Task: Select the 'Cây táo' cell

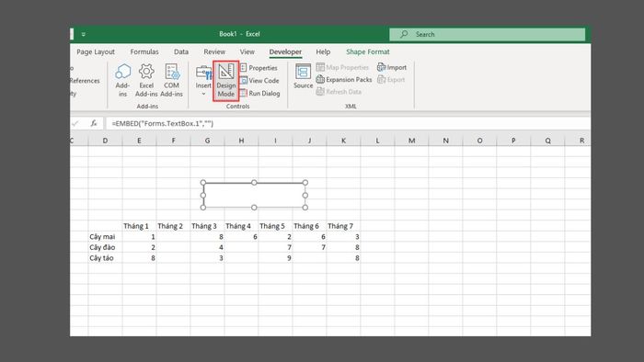Action: click(105, 258)
